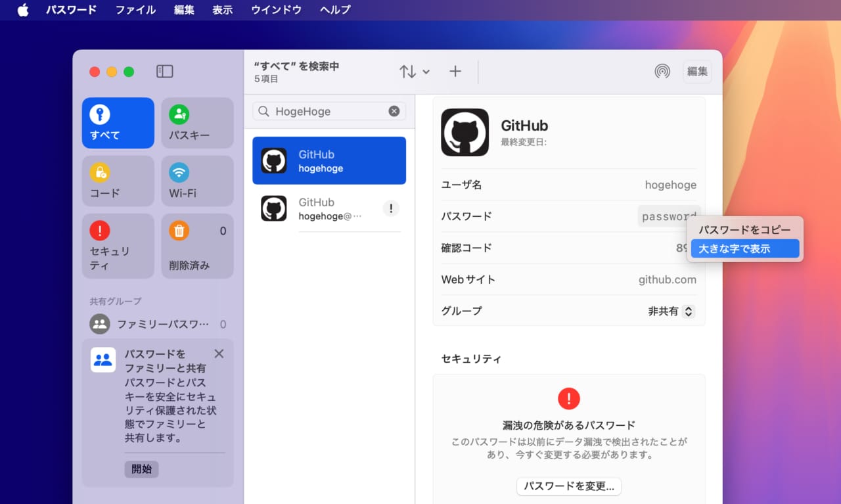Click the 編集 button in toolbar
The width and height of the screenshot is (841, 504).
pos(697,72)
